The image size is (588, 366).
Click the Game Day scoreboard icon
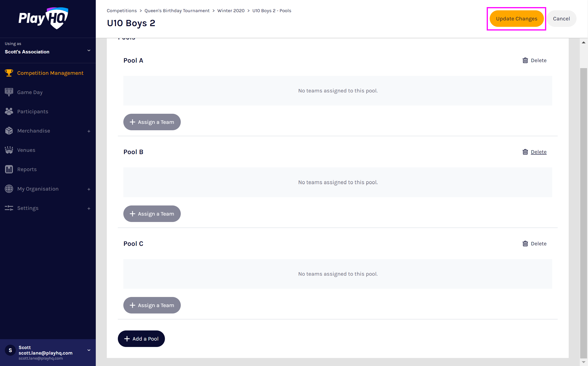(x=9, y=92)
